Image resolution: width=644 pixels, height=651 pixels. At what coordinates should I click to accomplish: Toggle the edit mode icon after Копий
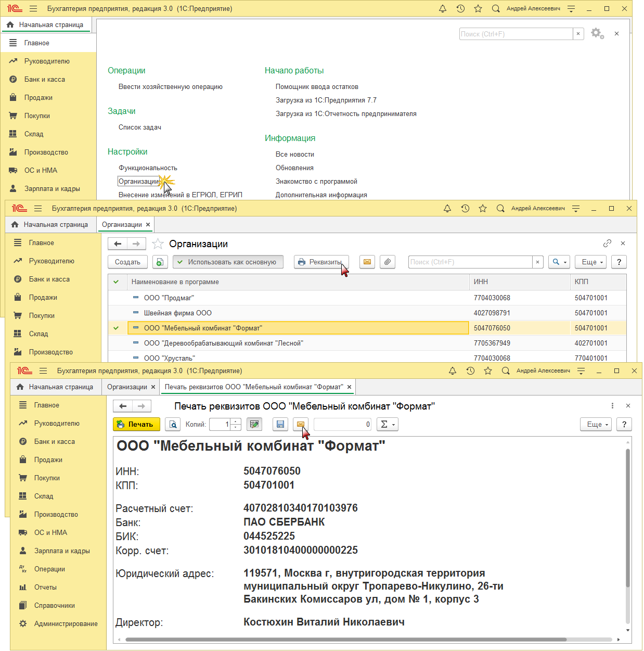click(254, 424)
